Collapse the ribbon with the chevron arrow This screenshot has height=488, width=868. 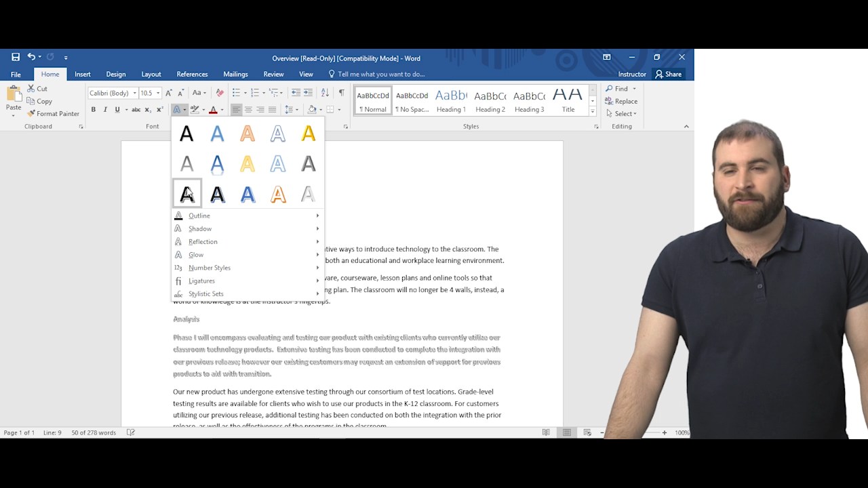pyautogui.click(x=686, y=127)
